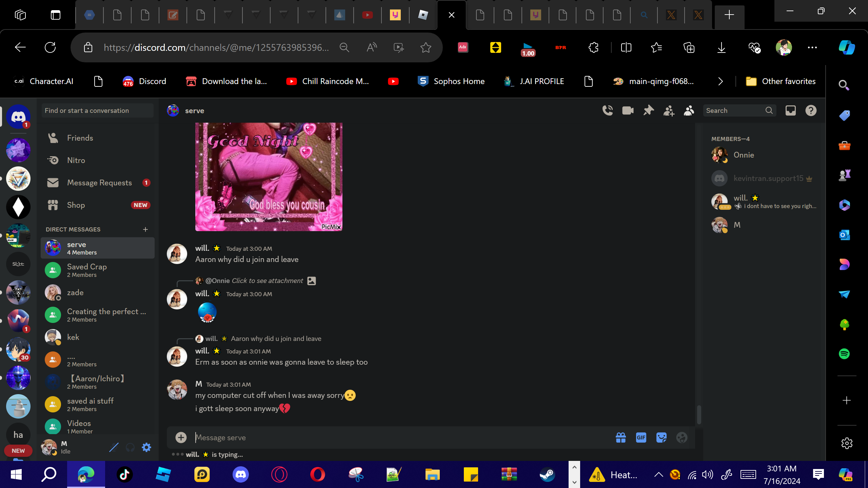
Task: Click to see Onnie's attachment
Action: (267, 281)
